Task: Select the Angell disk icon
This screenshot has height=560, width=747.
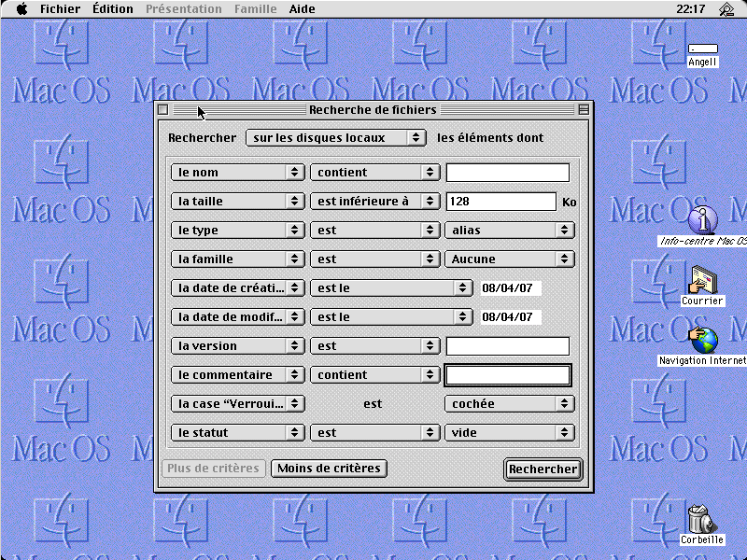Action: [x=702, y=49]
